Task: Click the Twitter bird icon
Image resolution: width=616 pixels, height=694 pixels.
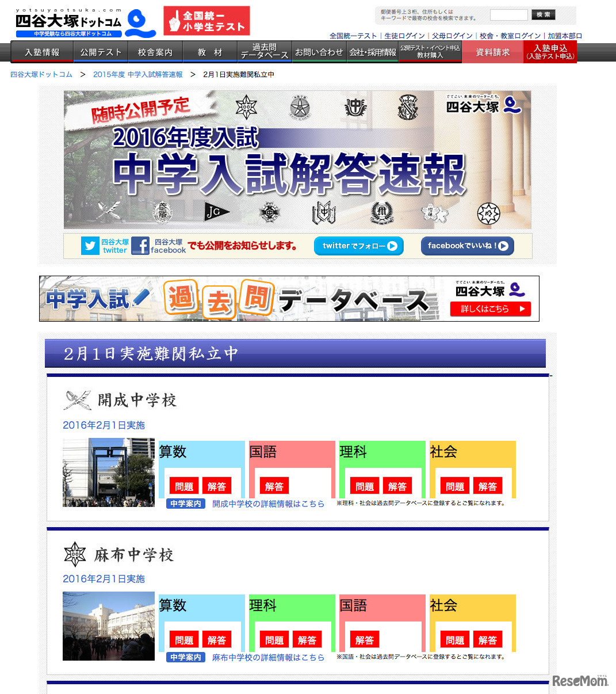Action: (x=90, y=246)
